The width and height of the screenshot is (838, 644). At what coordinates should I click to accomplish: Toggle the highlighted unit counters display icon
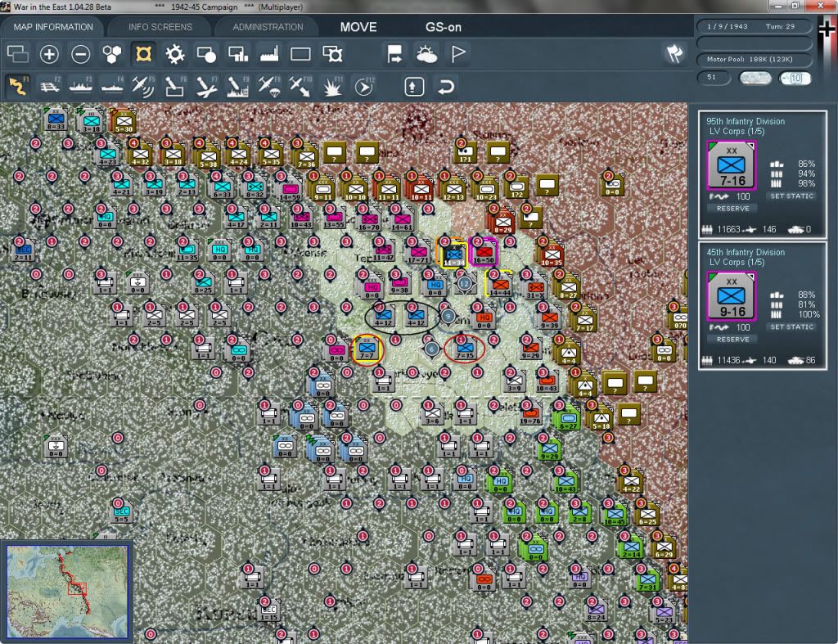click(x=143, y=54)
